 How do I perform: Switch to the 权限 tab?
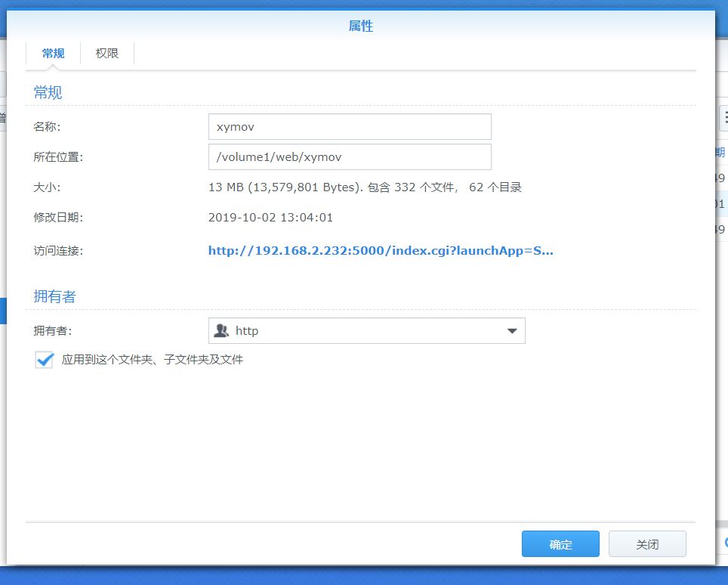pos(107,54)
